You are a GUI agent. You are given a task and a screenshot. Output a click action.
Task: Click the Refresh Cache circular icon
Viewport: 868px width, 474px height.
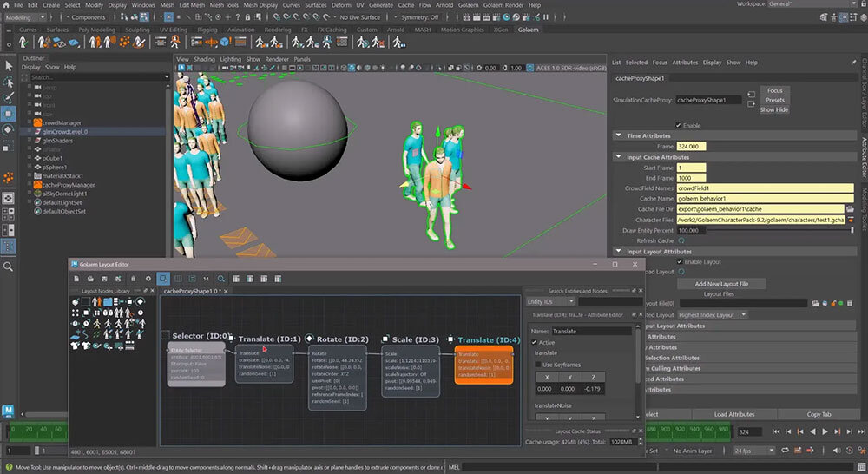(681, 240)
